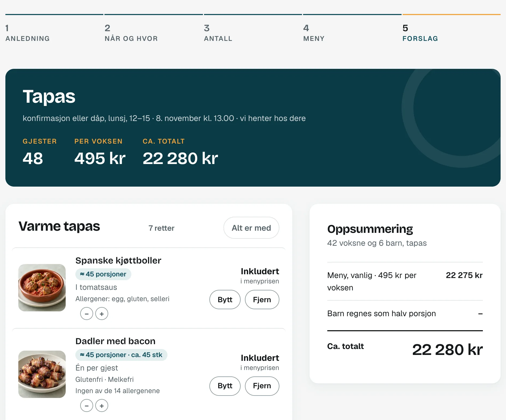
Task: Decrease Spanske kjøttboller portions with minus
Action: coord(87,314)
